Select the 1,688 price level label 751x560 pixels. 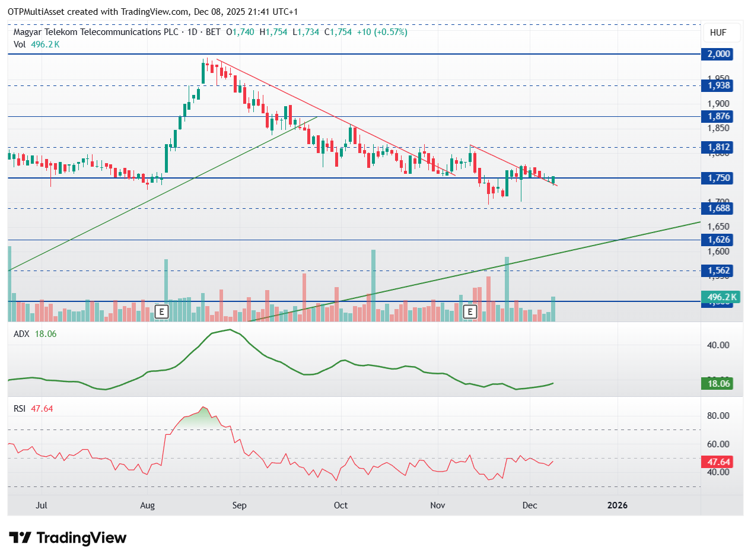pos(717,208)
